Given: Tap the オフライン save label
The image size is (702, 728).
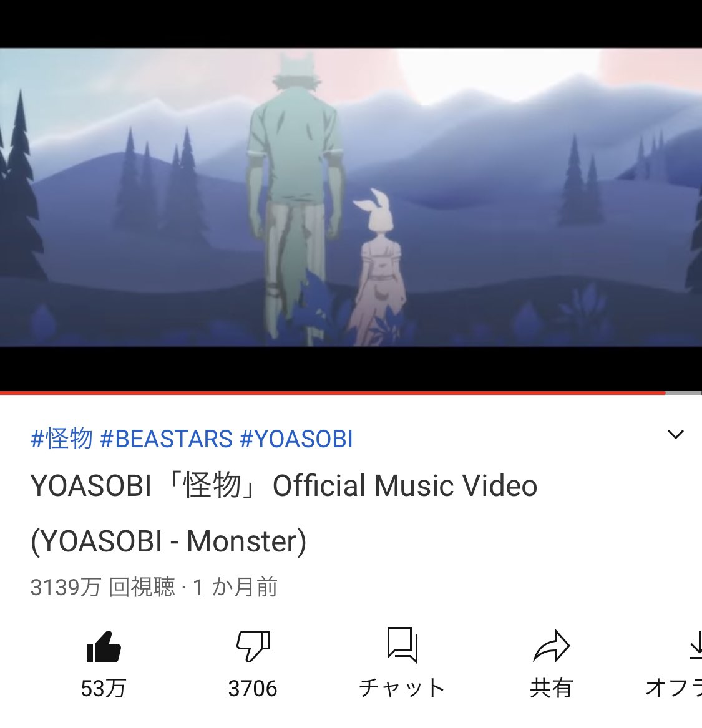Looking at the screenshot, I should point(674,688).
